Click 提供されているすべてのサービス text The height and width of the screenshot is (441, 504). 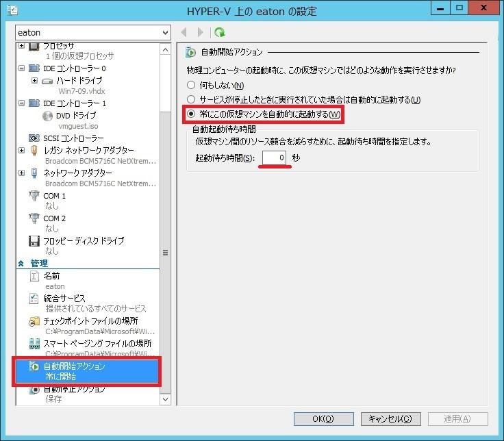[96, 309]
